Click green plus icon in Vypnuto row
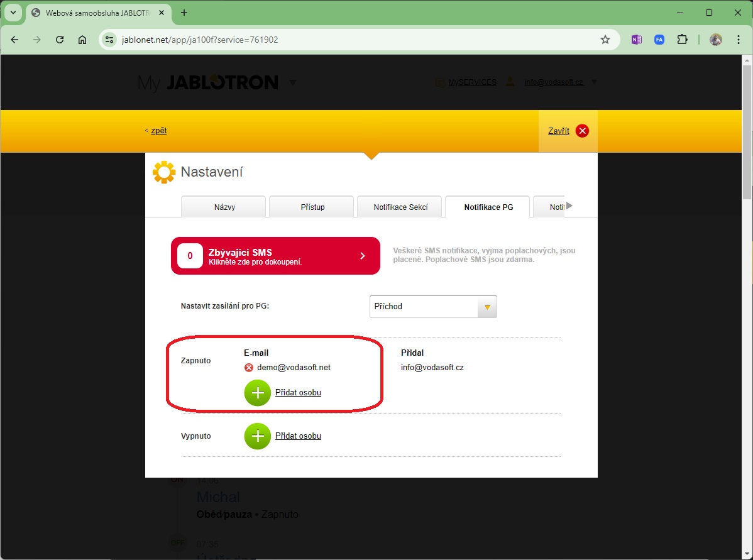Image resolution: width=753 pixels, height=560 pixels. [257, 436]
